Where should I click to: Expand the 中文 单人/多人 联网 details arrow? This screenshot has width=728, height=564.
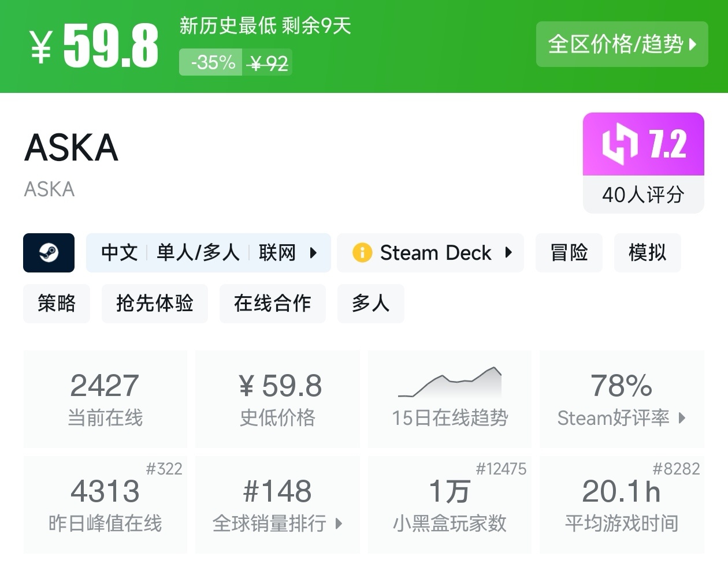(x=313, y=253)
